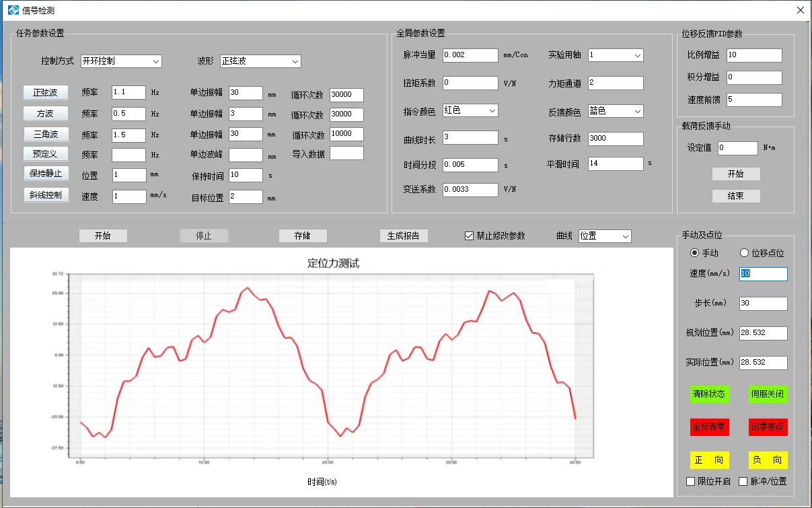
Task: Click the yellow 负向 jog button
Action: (x=768, y=460)
